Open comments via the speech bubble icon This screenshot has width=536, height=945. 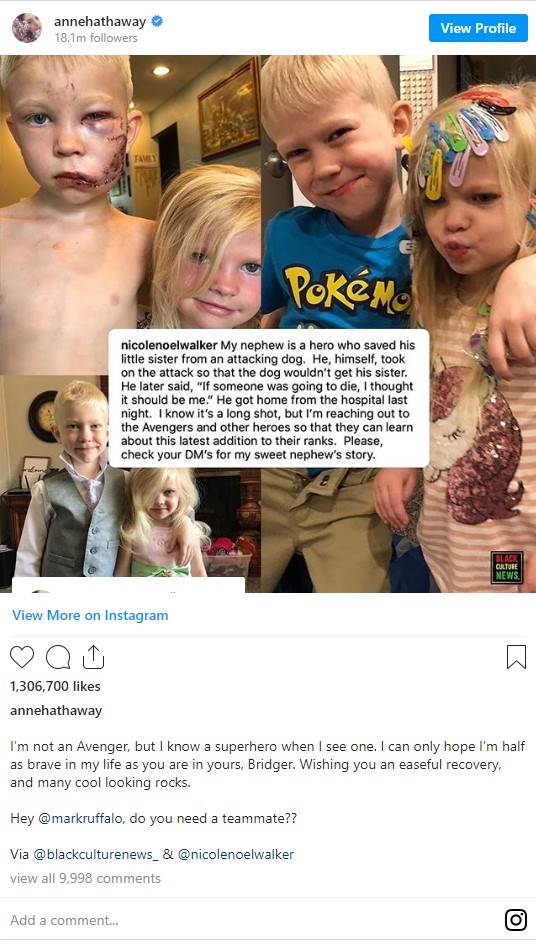(x=58, y=657)
